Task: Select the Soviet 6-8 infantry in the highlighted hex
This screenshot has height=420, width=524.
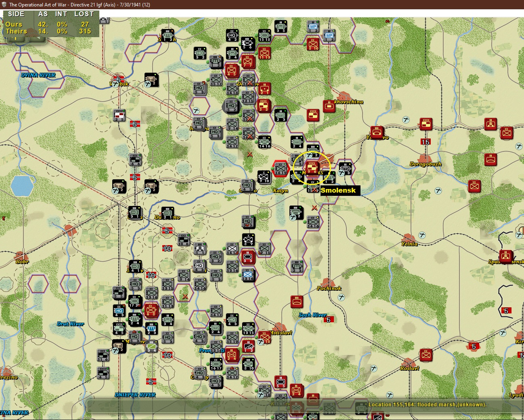Action: point(151,310)
